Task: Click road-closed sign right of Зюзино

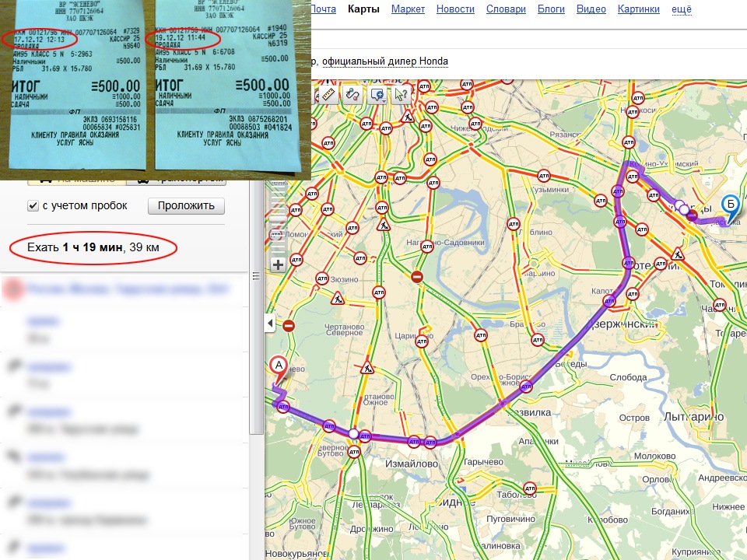Action: click(x=417, y=277)
